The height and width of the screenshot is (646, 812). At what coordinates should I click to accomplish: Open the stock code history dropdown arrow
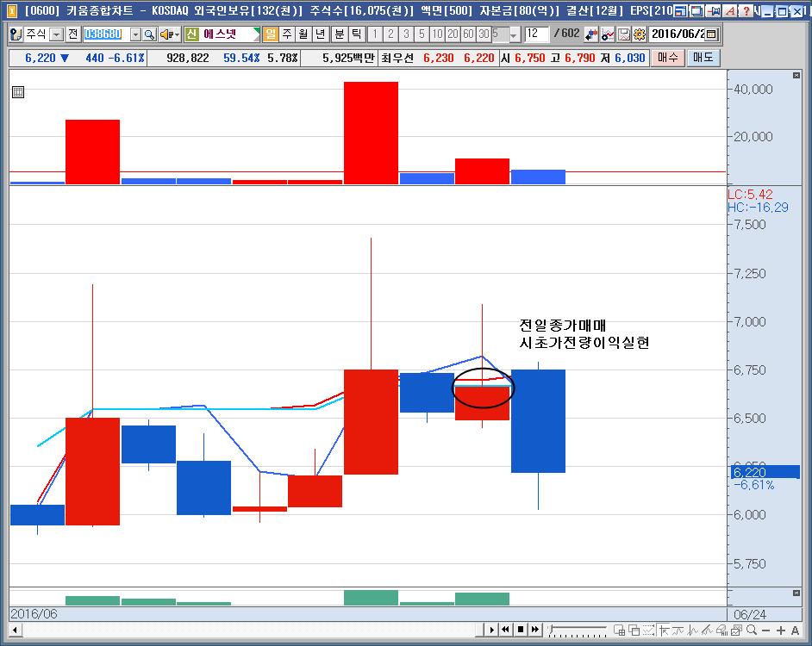pos(135,34)
